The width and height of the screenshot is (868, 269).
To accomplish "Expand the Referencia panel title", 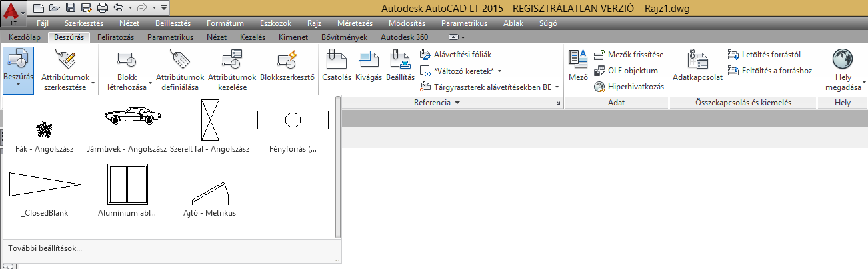I will click(437, 103).
